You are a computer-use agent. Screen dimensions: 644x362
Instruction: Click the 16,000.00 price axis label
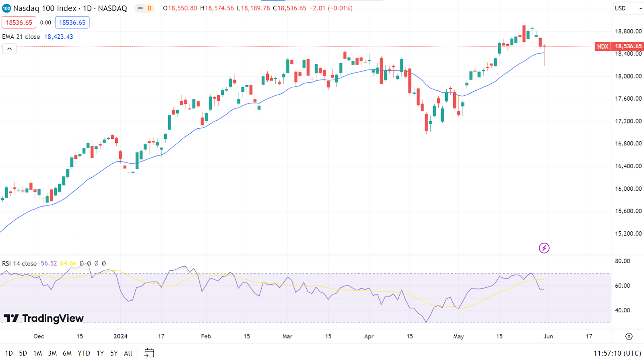coord(628,189)
